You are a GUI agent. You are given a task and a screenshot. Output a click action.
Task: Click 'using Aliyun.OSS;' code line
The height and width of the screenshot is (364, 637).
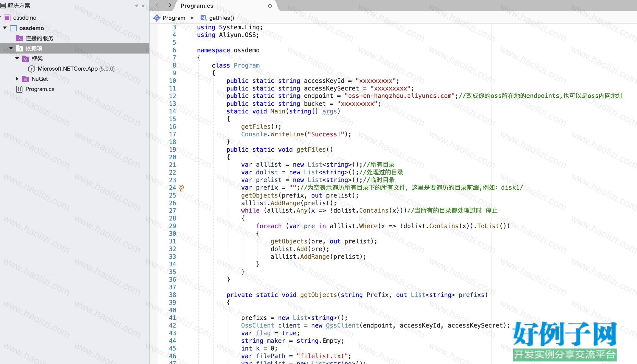(x=228, y=35)
